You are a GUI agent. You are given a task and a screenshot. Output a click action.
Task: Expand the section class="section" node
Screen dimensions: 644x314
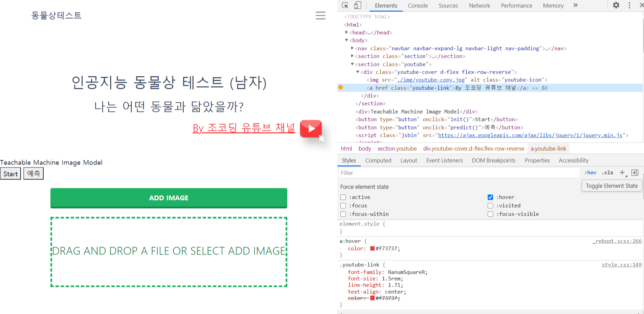(x=352, y=56)
